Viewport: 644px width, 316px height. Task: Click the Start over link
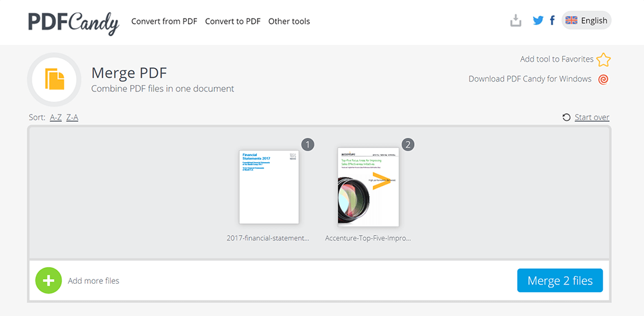click(592, 117)
